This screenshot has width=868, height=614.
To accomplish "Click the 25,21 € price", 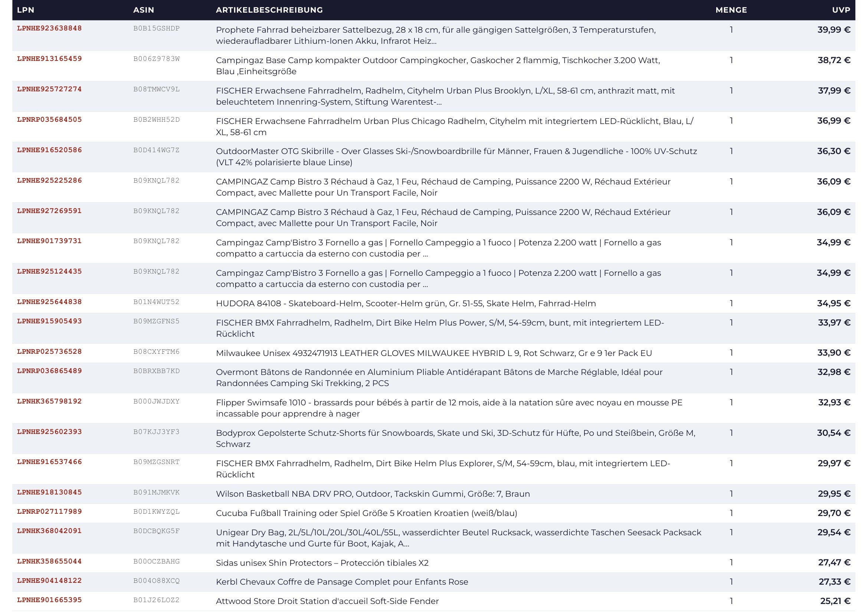I will pos(835,601).
